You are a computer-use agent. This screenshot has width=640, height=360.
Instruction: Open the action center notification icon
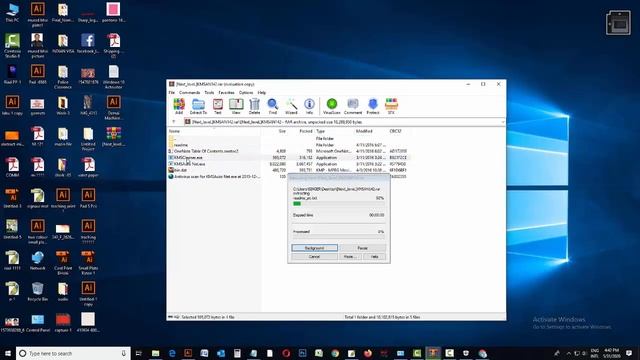click(629, 353)
